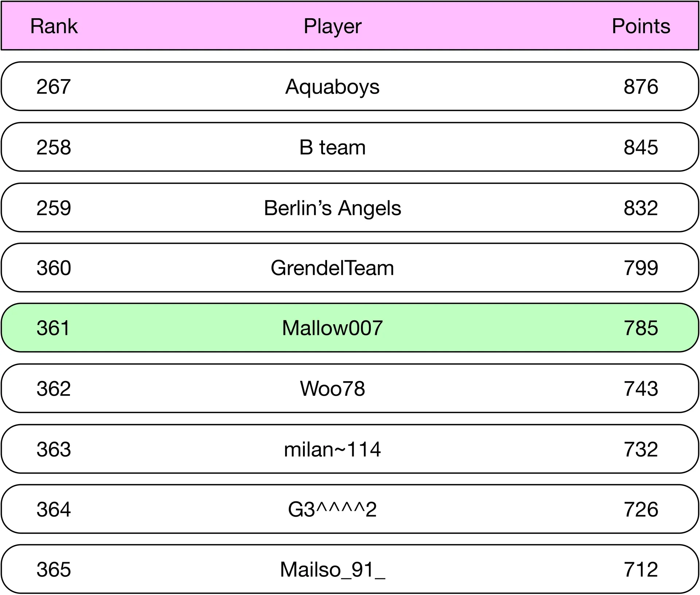The image size is (700, 595).
Task: Click rank number 363
Action: pyautogui.click(x=54, y=449)
